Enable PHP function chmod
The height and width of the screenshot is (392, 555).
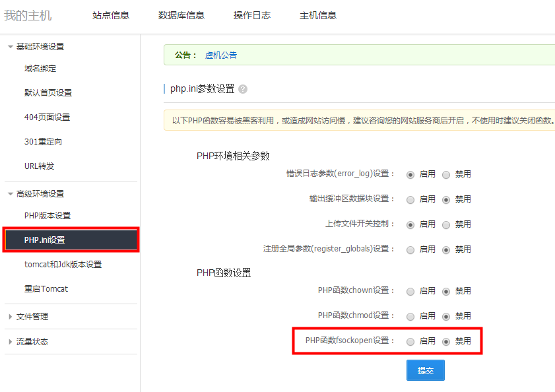click(x=410, y=316)
